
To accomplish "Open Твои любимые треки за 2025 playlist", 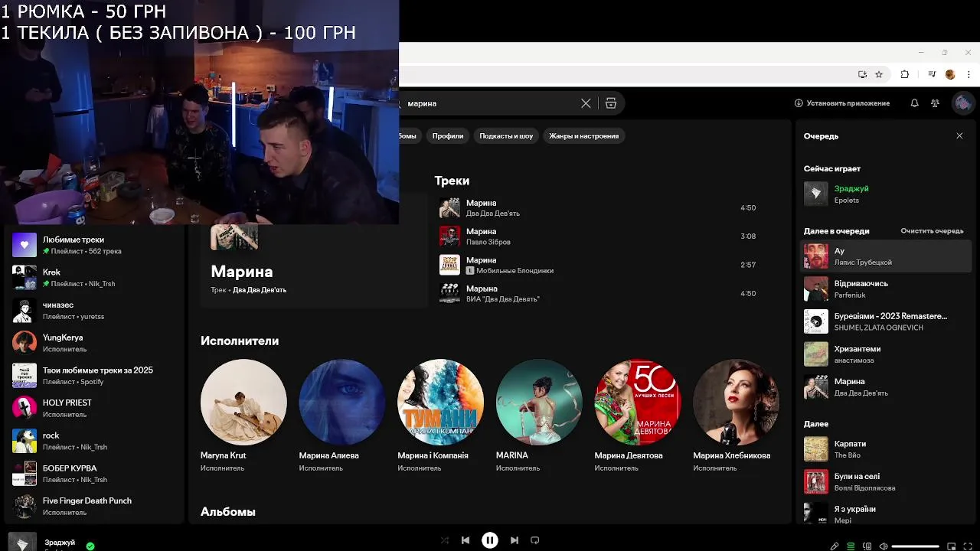I will coord(95,375).
